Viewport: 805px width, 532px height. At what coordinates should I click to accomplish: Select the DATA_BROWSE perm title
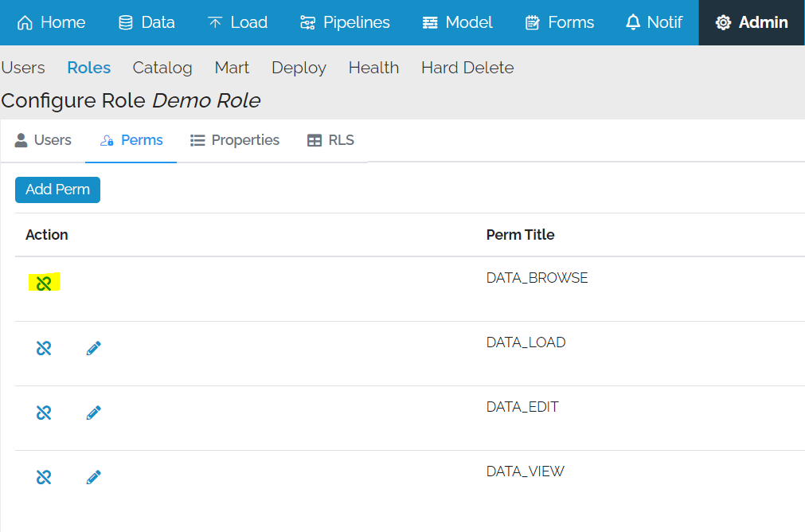[537, 278]
